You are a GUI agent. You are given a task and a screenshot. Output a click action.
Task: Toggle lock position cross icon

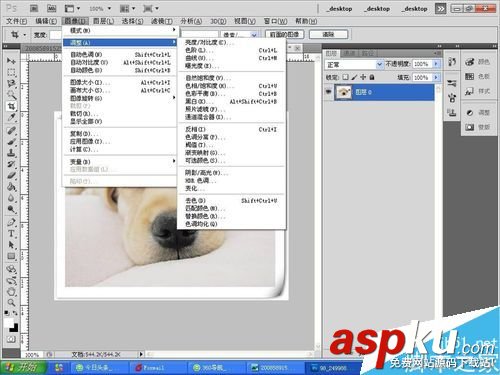[363, 77]
